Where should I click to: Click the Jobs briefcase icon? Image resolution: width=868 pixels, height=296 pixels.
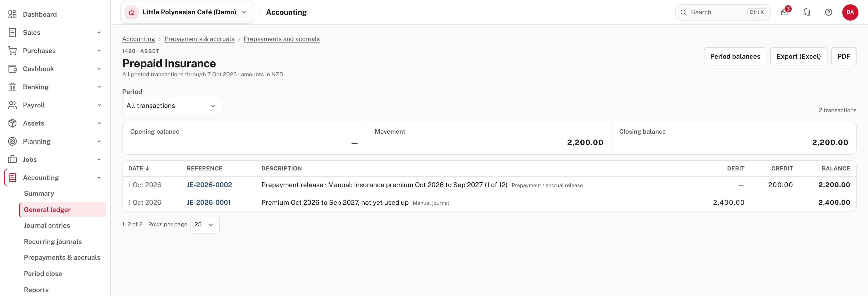click(12, 159)
